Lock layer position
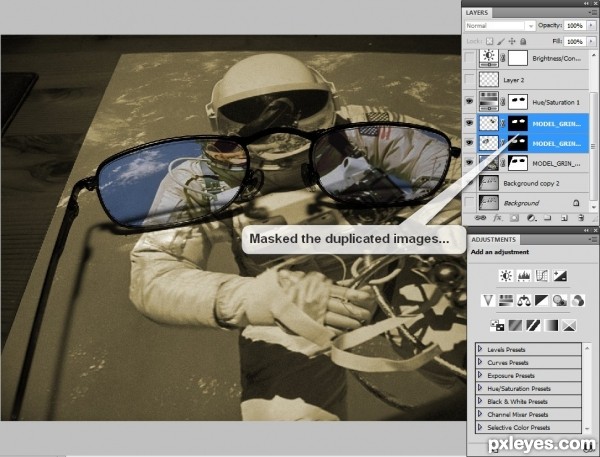 point(512,41)
